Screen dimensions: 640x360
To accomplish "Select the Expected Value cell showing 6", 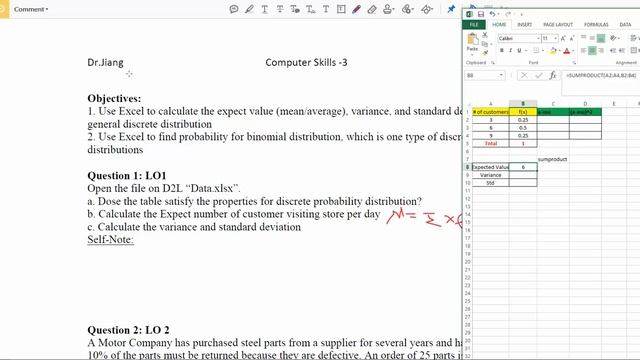I will [523, 167].
